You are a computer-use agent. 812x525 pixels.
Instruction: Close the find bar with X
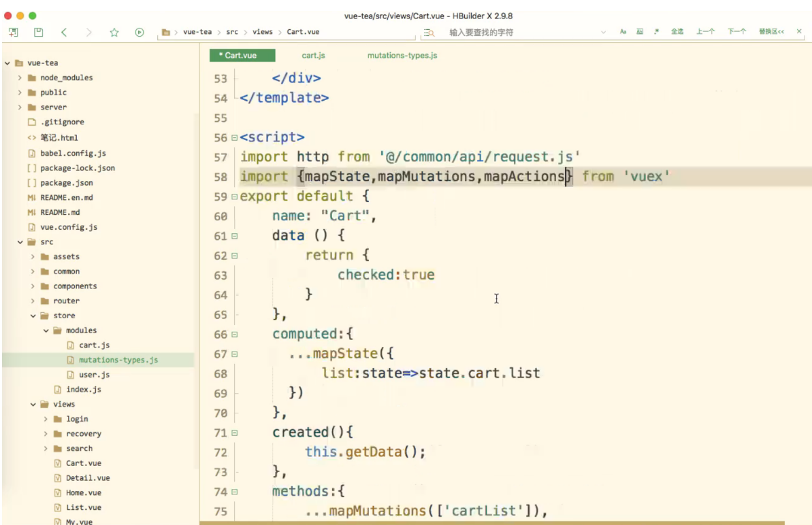pos(799,31)
